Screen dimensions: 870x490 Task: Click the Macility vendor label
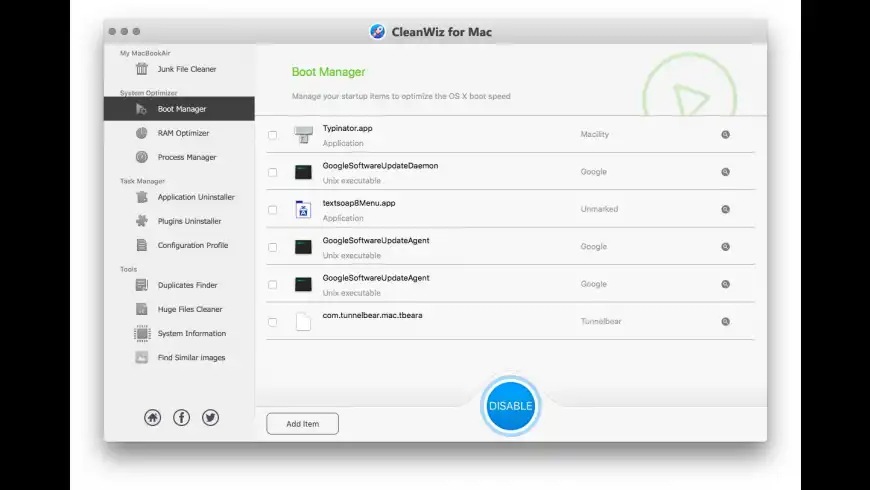594,134
